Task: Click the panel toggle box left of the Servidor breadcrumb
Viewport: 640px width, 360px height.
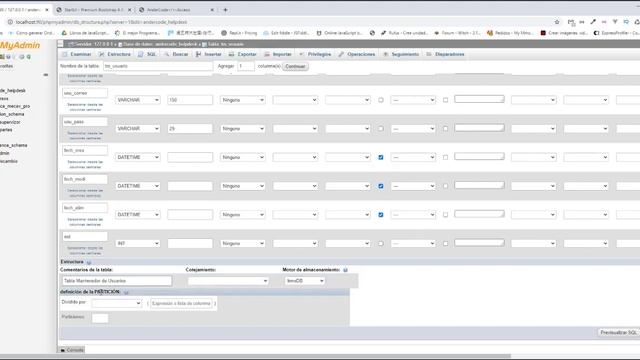Action: (60, 44)
